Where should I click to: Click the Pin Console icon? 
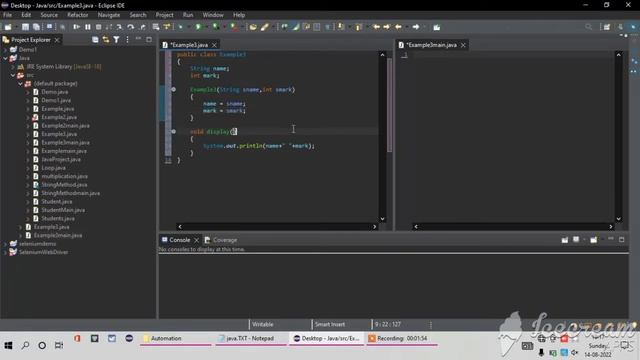click(564, 240)
